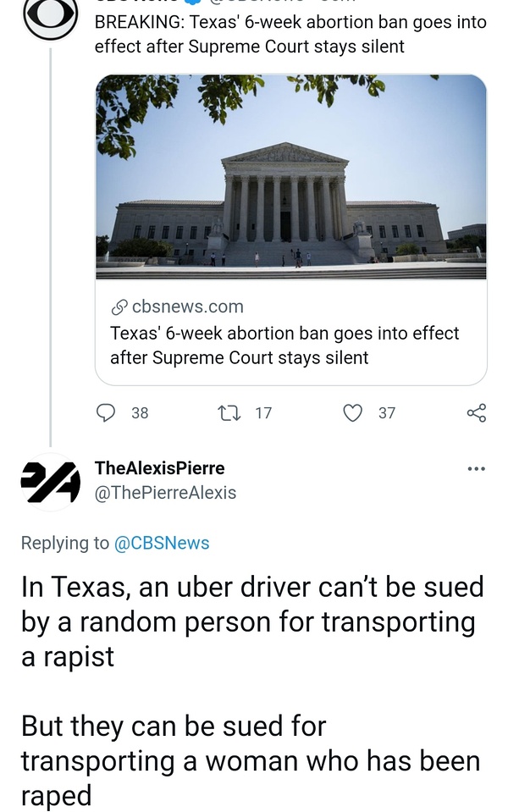The height and width of the screenshot is (812, 508).
Task: Open the CBS News eye logo avatar
Action: pos(50,17)
